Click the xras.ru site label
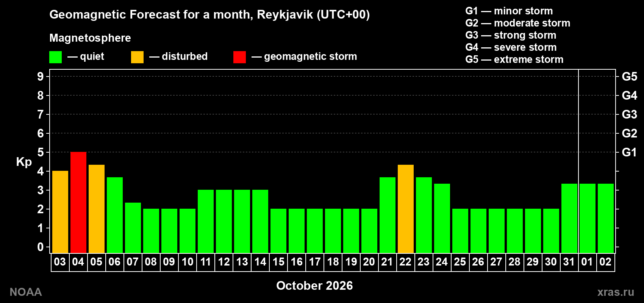This screenshot has width=644, height=303. click(x=616, y=292)
